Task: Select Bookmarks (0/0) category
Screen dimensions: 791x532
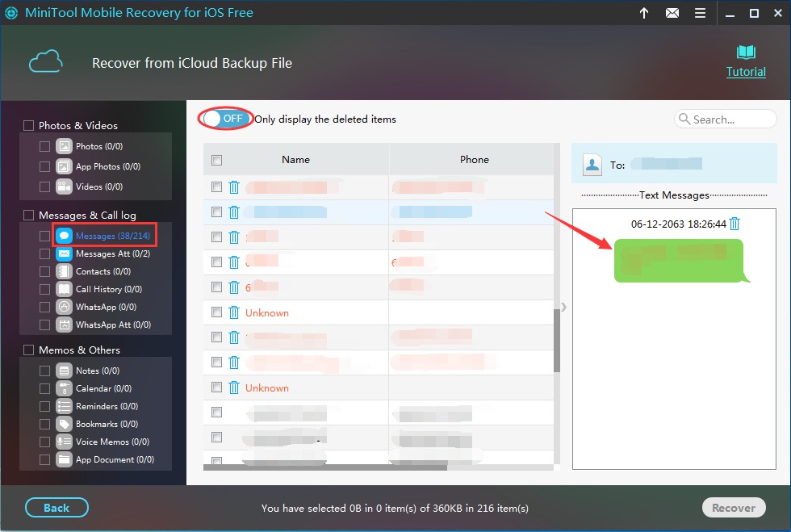Action: tap(107, 424)
